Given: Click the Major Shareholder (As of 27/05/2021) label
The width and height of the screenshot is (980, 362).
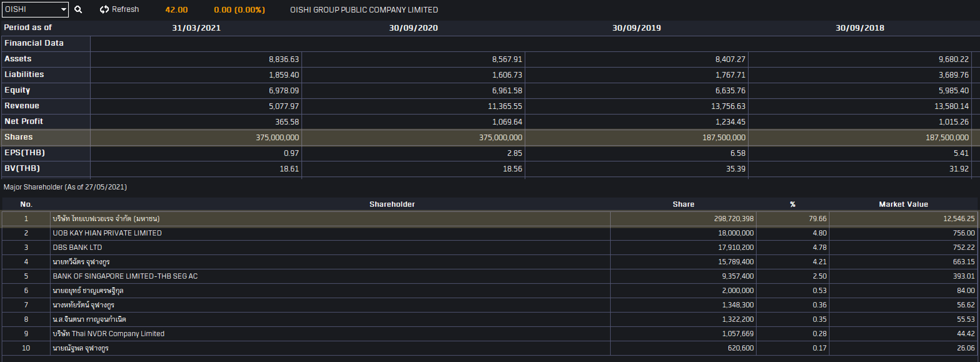Looking at the screenshot, I should 65,187.
